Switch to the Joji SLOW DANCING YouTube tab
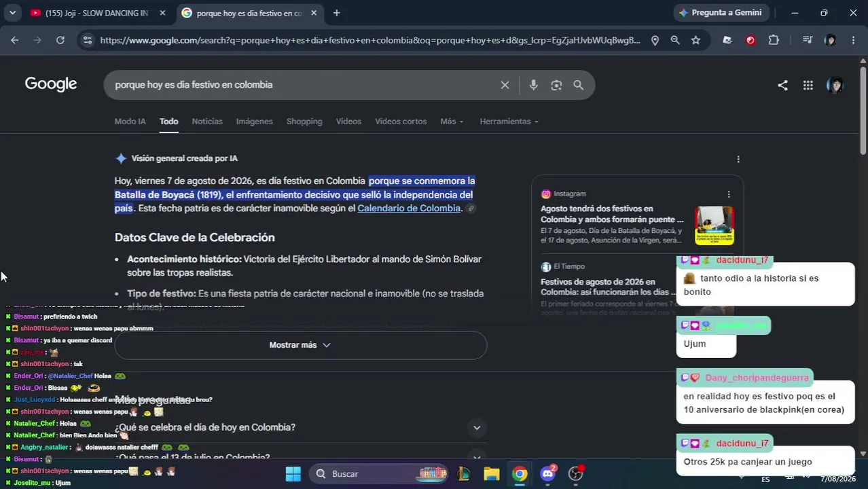 click(97, 13)
